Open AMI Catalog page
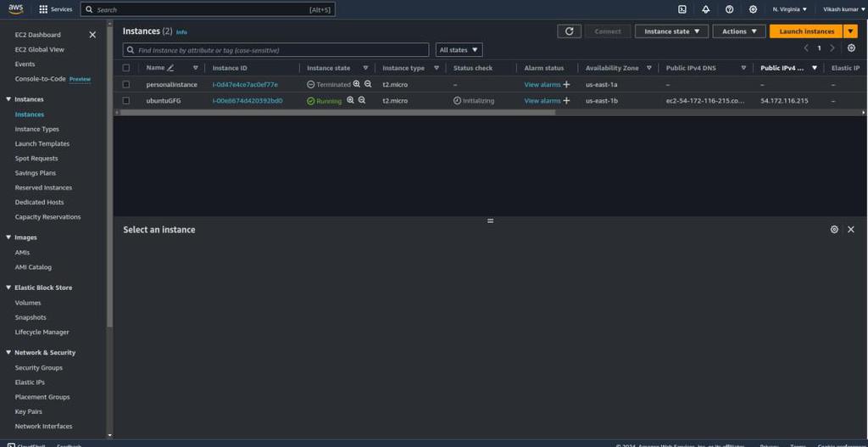Image resolution: width=868 pixels, height=447 pixels. (33, 267)
